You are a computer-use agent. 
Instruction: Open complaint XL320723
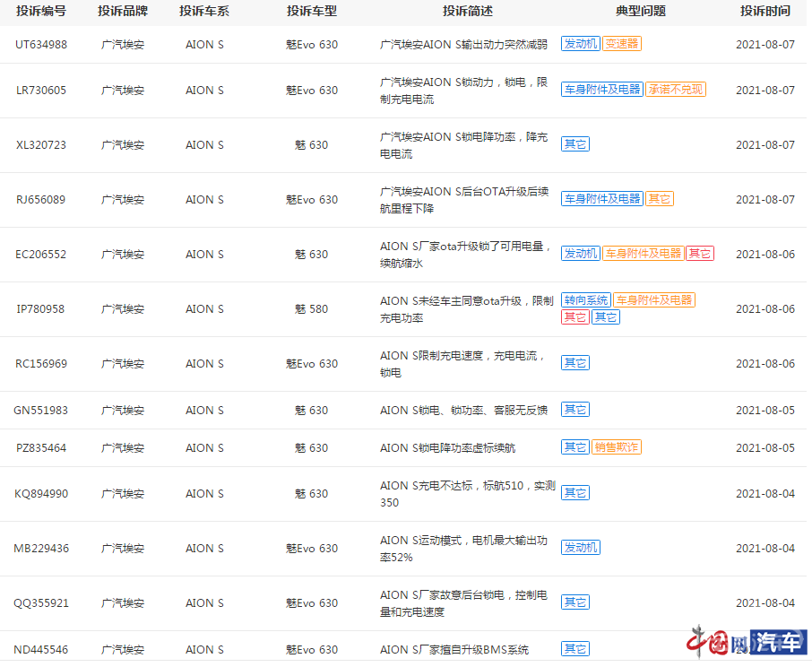pos(41,145)
